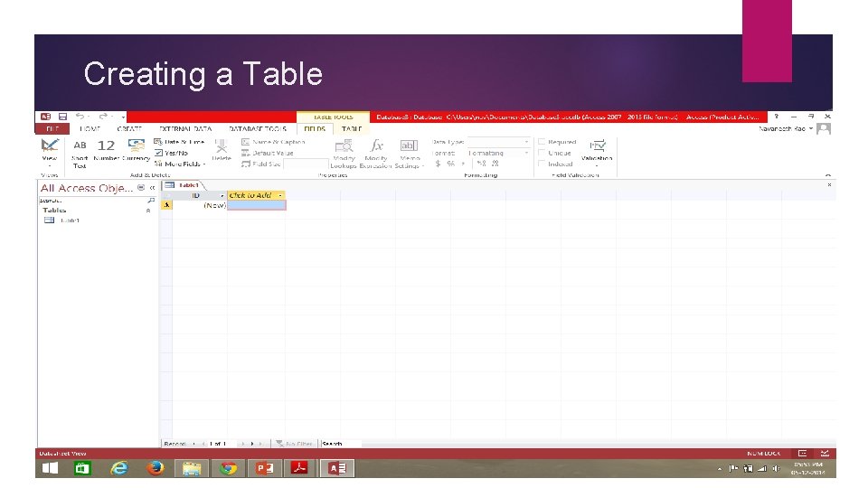Switch to the TABLE tab under Table Tools
This screenshot has height=488, width=868.
pyautogui.click(x=352, y=129)
